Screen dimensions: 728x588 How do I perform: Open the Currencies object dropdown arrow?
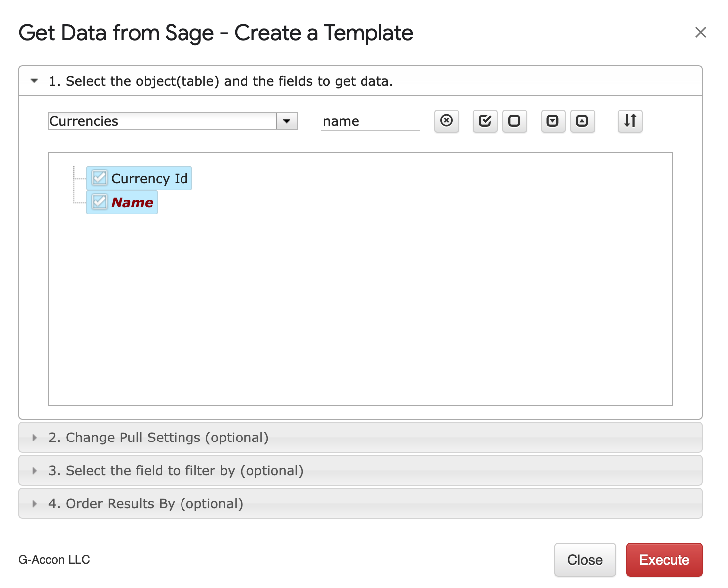tap(287, 121)
